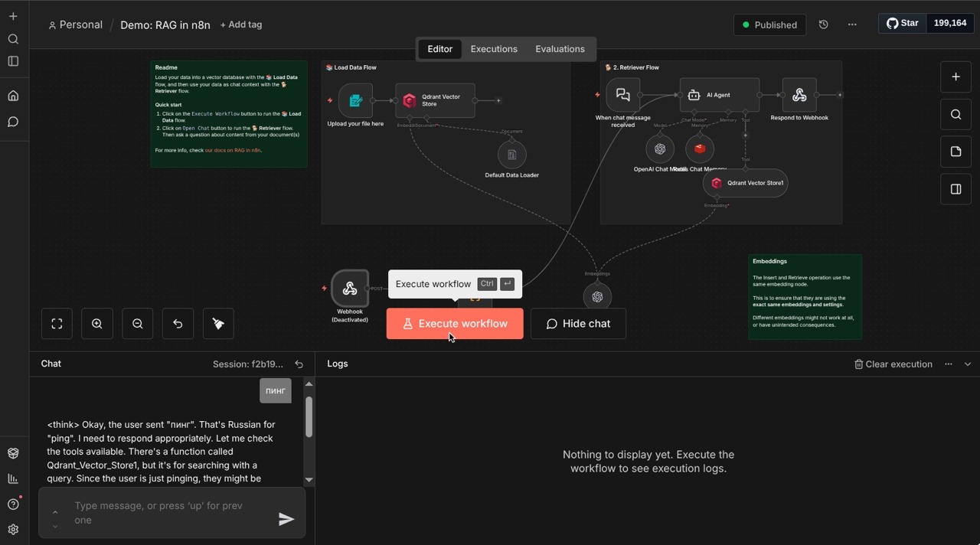Viewport: 980px width, 545px height.
Task: Add a sticky note to canvas
Action: click(x=955, y=152)
